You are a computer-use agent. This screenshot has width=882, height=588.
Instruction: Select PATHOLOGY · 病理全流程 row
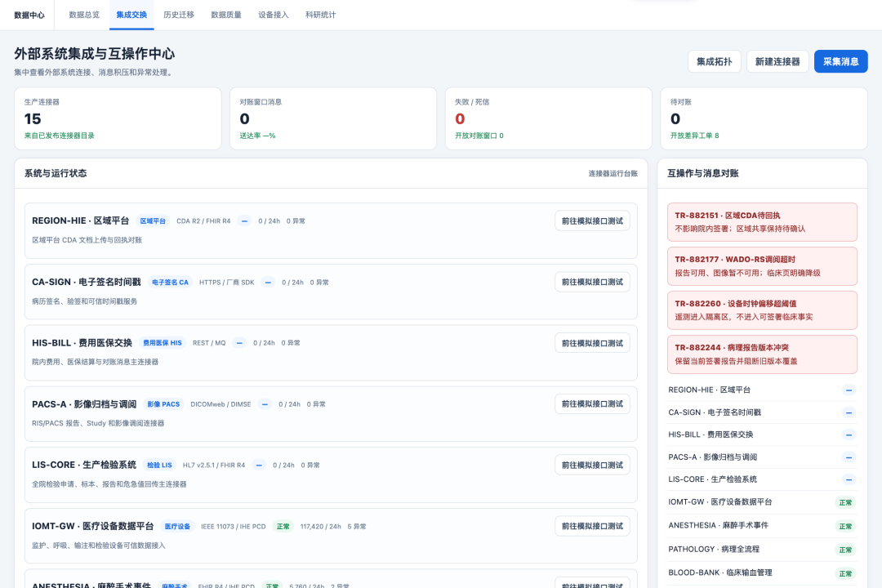pyautogui.click(x=762, y=549)
